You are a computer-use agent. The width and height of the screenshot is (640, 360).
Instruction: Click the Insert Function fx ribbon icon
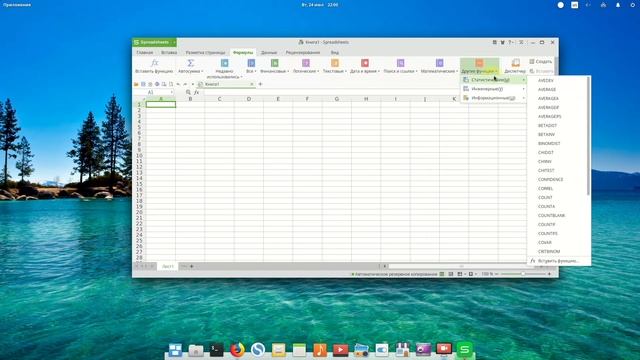tap(154, 63)
